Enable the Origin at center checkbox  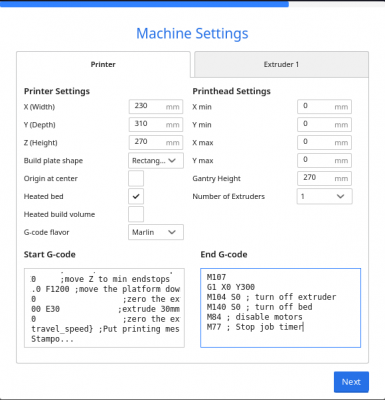pos(136,178)
